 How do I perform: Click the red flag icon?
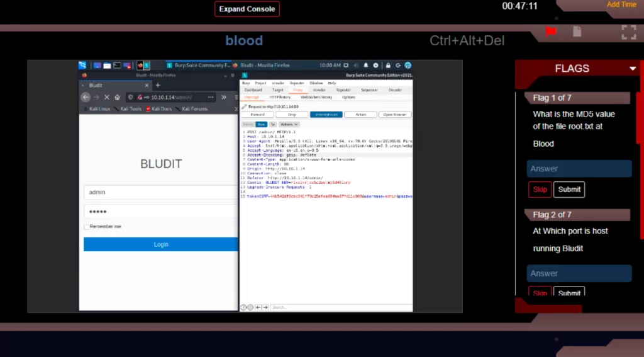coord(551,31)
